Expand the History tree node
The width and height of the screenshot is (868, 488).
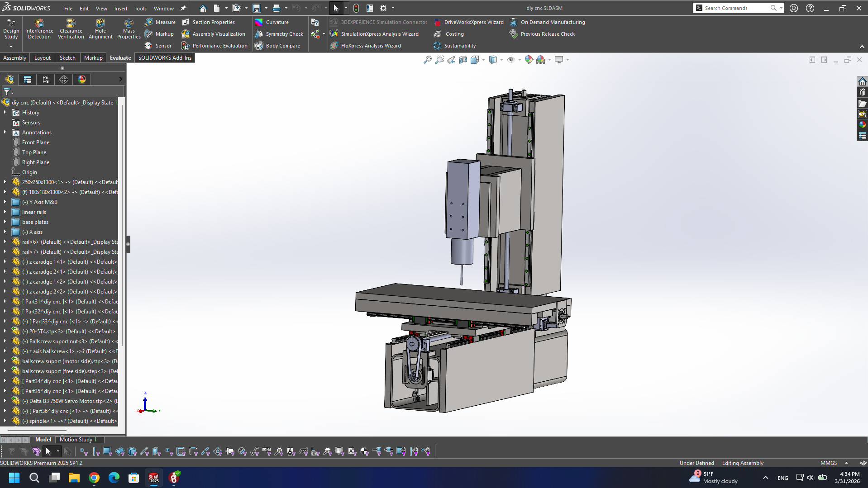[5, 113]
